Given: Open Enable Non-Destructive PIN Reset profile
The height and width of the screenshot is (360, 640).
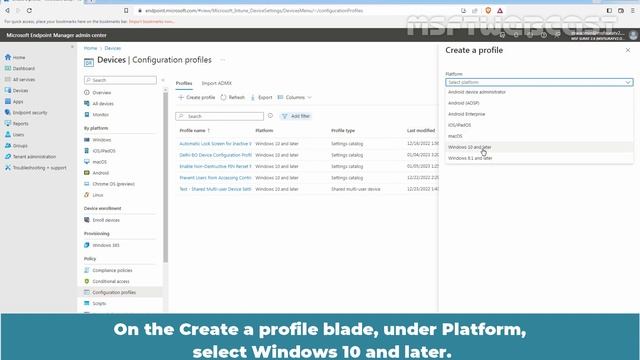Looking at the screenshot, I should pos(216,167).
